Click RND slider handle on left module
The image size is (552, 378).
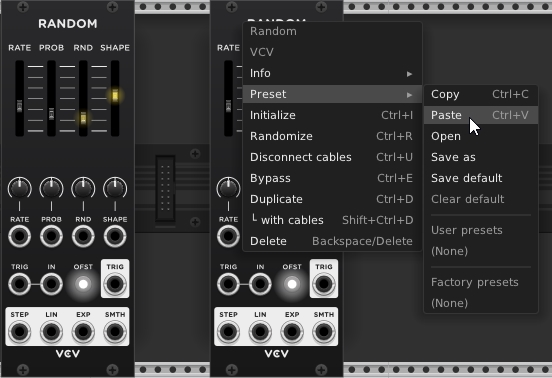tap(83, 118)
